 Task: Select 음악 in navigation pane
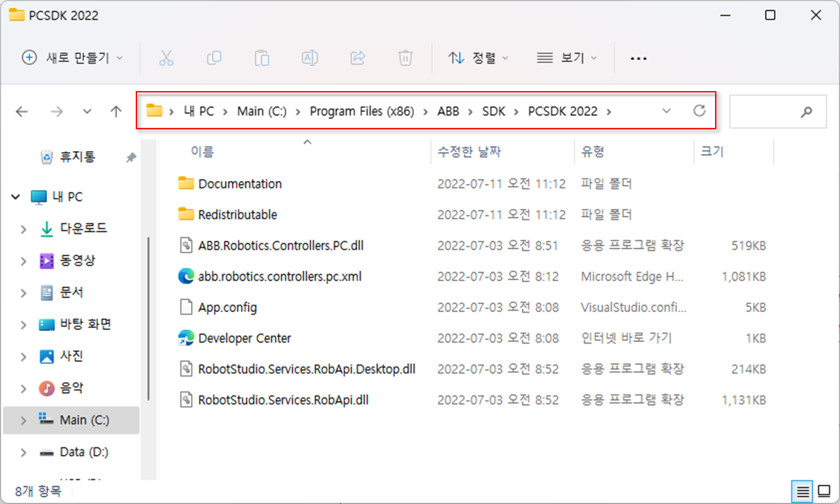pos(72,388)
